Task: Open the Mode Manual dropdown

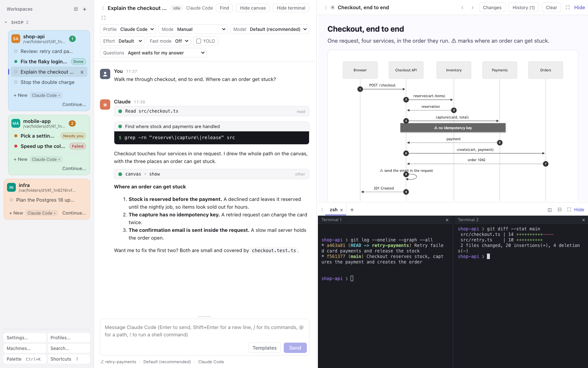Action: [x=194, y=29]
